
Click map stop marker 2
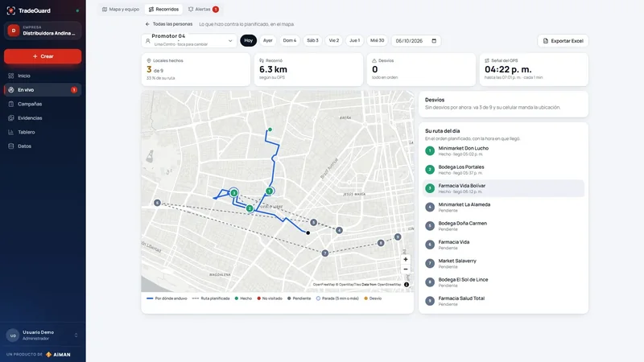(x=250, y=208)
